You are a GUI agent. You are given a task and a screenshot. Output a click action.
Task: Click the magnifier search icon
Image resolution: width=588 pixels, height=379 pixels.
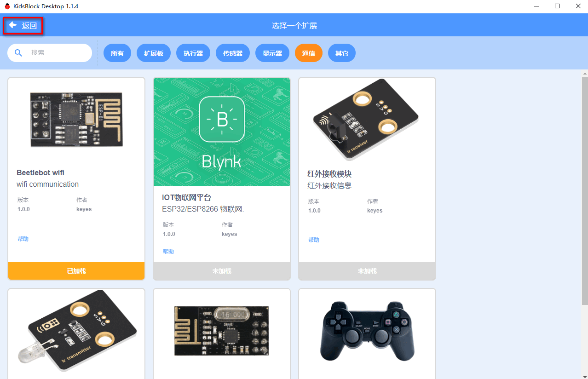point(18,53)
